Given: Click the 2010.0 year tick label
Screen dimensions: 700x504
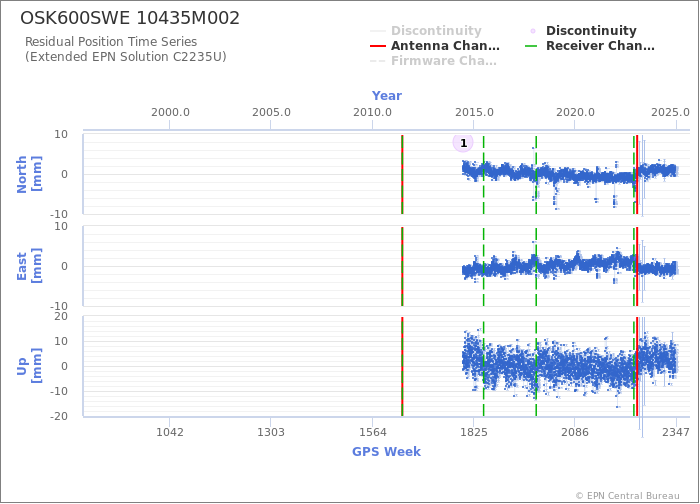Looking at the screenshot, I should 372,112.
